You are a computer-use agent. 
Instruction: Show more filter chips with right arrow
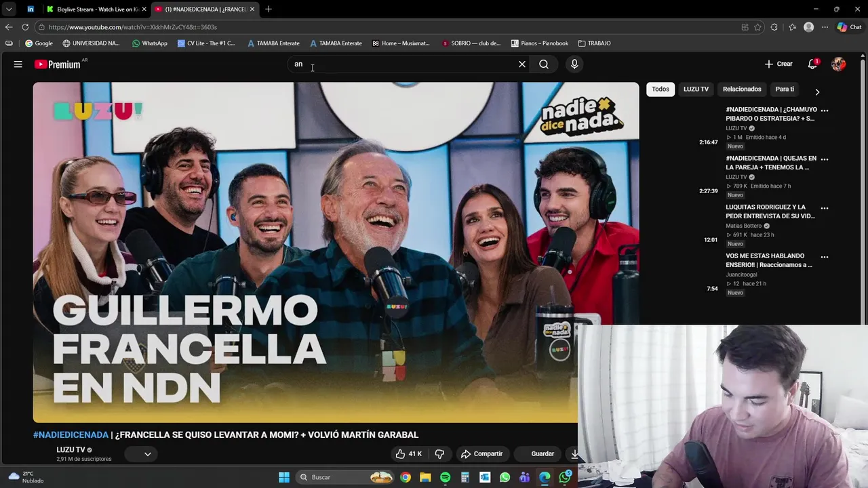coord(817,91)
